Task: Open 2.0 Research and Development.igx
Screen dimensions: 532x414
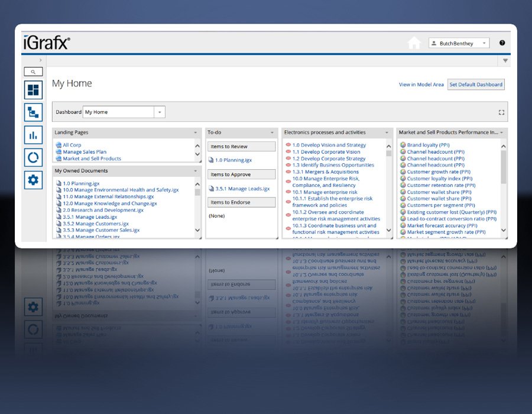Action: click(x=103, y=210)
